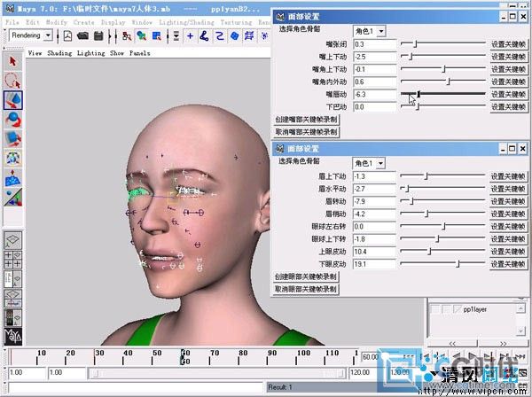The image size is (532, 397).
Task: Click the 下眼皮动 slider
Action: pos(442,263)
